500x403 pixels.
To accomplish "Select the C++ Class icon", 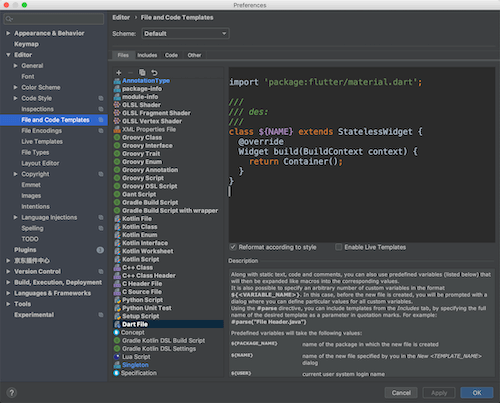I will coord(117,267).
